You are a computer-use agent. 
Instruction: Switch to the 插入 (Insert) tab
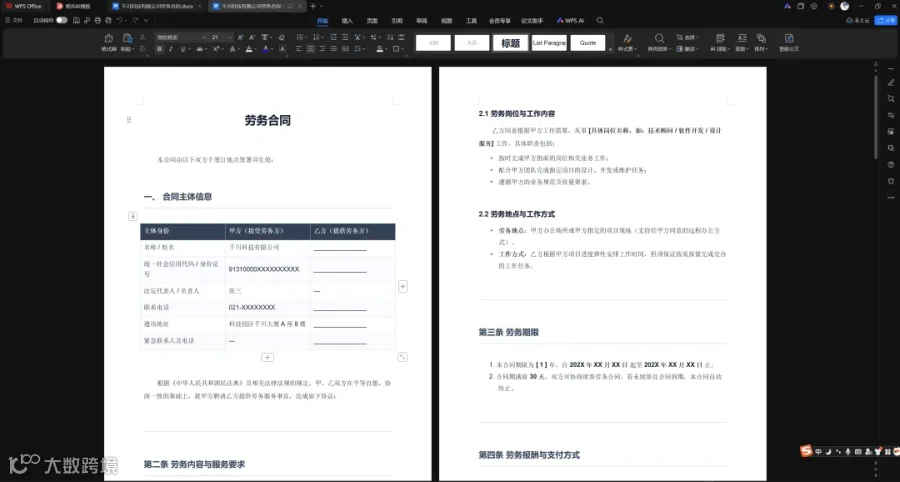click(347, 21)
